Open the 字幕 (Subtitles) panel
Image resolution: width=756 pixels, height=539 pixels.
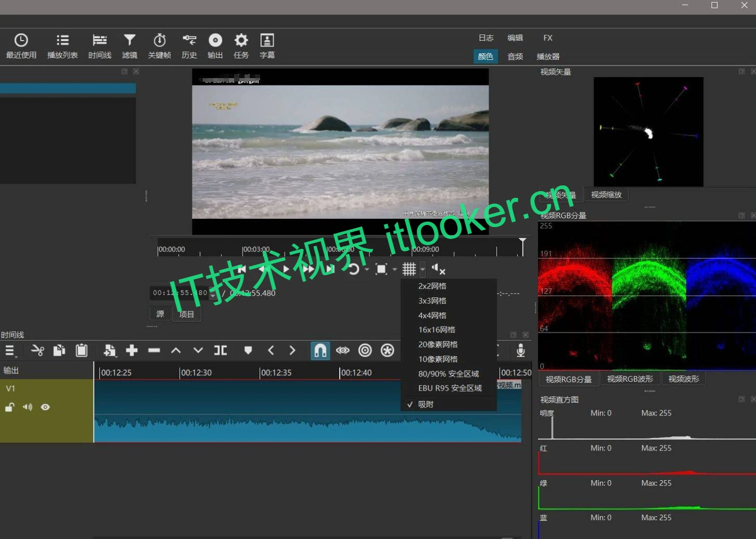[267, 45]
